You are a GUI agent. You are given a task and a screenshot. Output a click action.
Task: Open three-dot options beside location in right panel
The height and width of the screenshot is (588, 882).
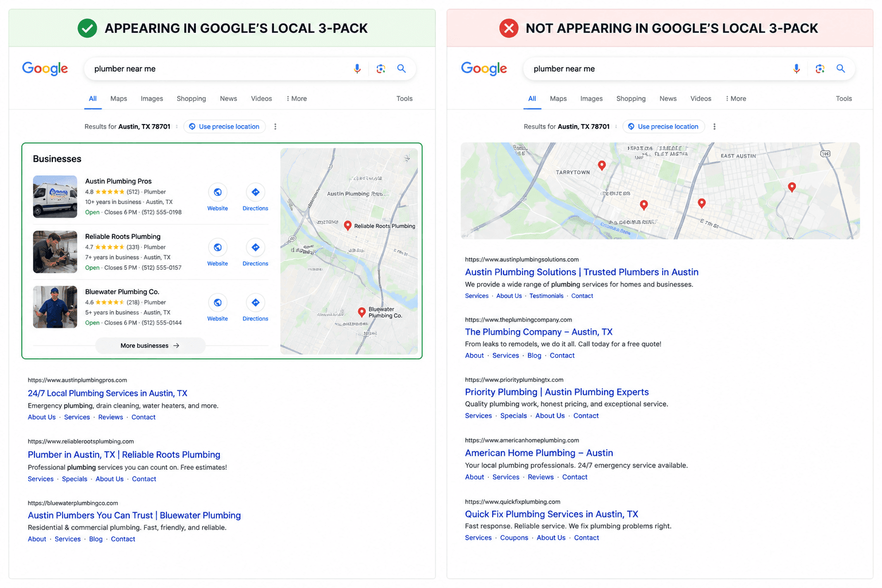click(x=714, y=127)
